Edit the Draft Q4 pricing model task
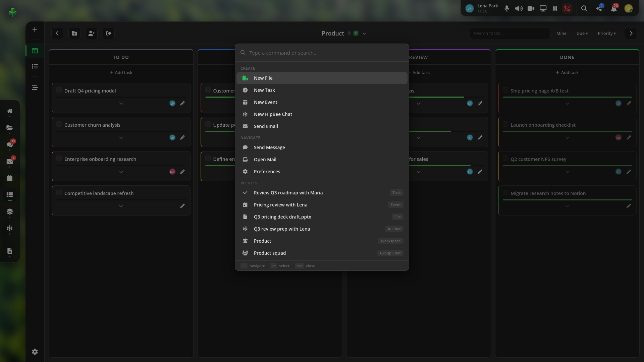Image resolution: width=644 pixels, height=362 pixels. [x=182, y=104]
